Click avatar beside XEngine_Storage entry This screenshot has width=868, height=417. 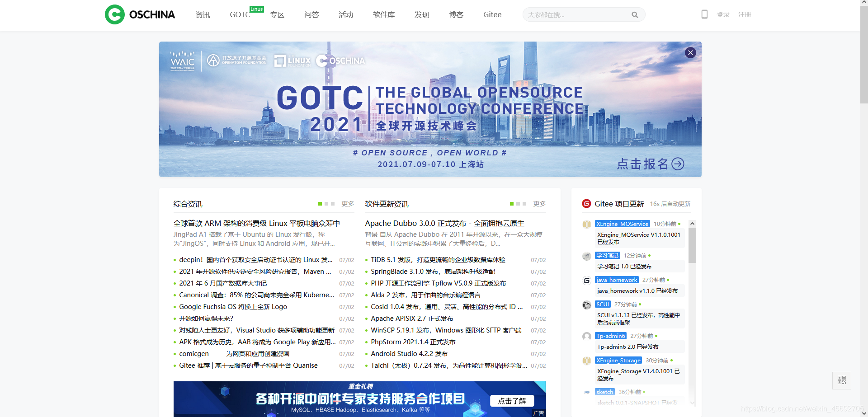(587, 361)
